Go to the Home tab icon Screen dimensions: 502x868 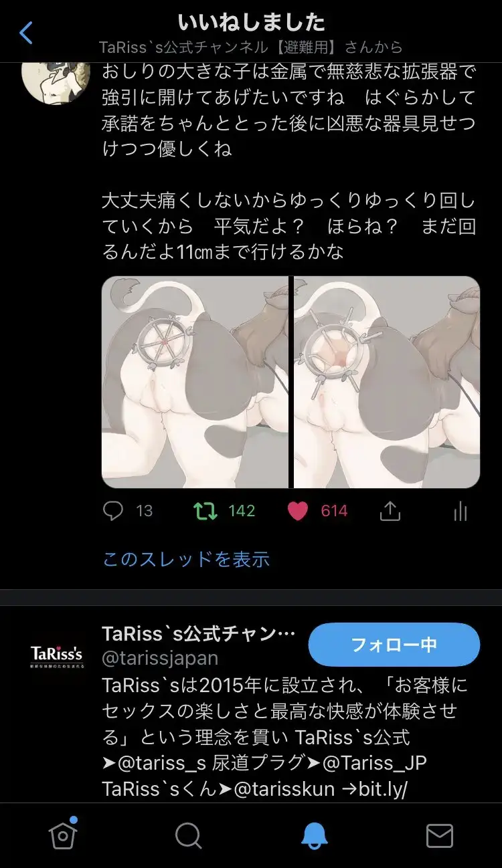(61, 835)
